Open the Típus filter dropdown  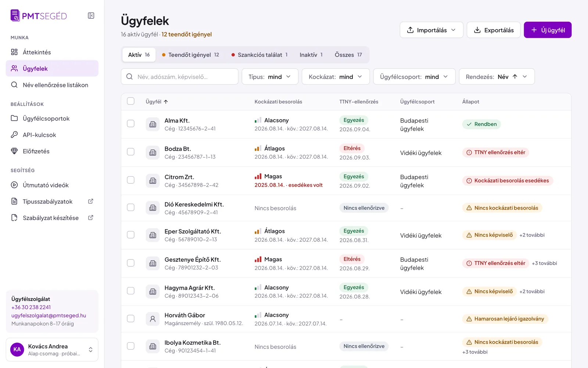click(x=270, y=77)
